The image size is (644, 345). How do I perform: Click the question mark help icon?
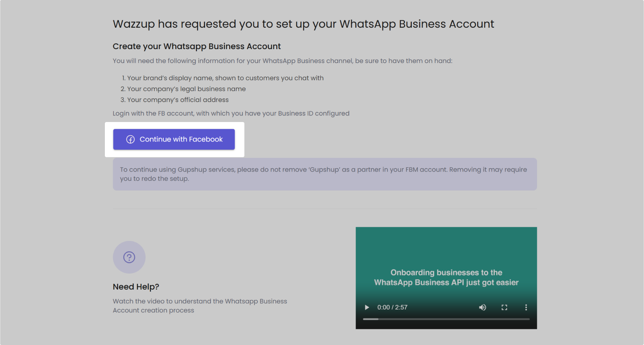tap(129, 257)
